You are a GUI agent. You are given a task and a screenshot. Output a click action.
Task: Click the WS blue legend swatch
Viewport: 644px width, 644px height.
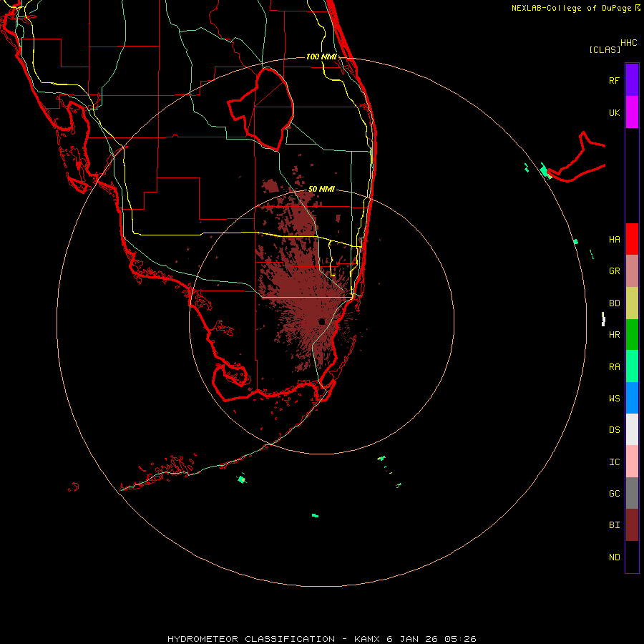point(632,398)
